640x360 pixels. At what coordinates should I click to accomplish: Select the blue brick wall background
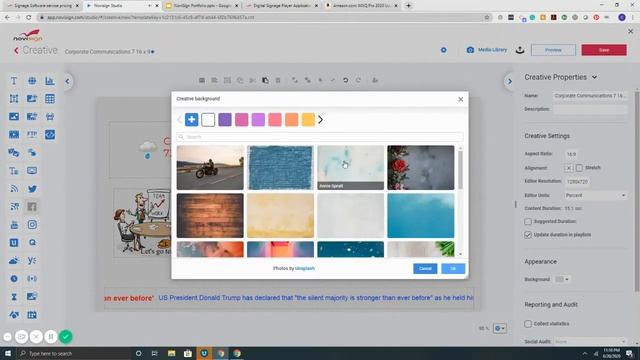[280, 168]
